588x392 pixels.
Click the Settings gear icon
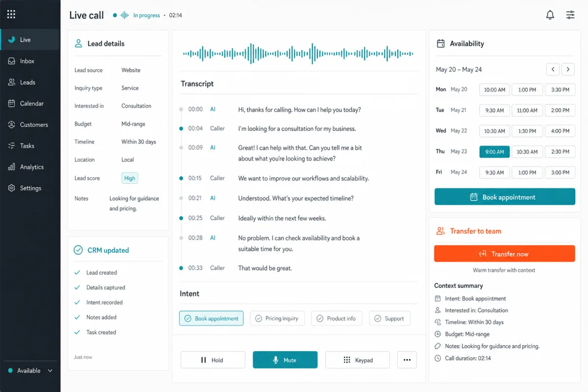pyautogui.click(x=12, y=188)
